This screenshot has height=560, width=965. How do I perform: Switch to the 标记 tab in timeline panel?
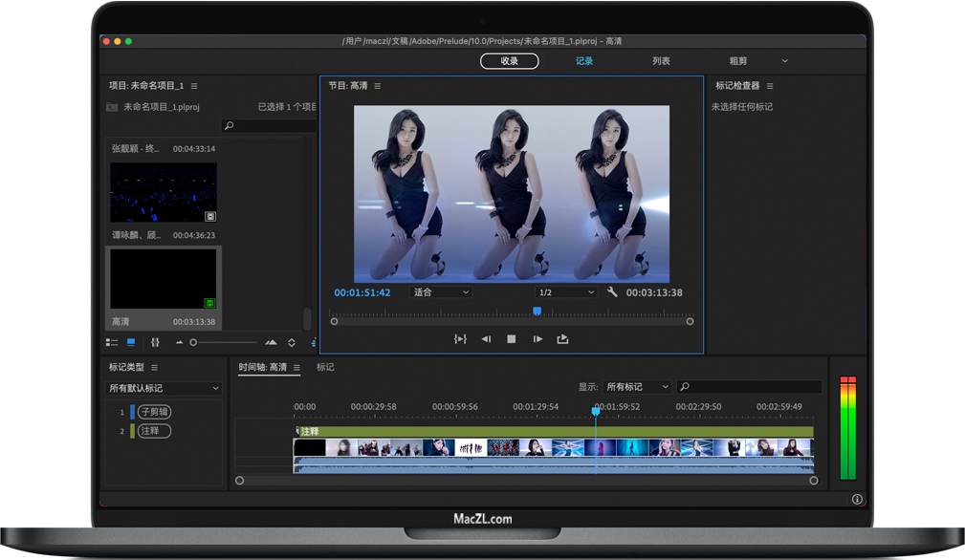click(324, 366)
